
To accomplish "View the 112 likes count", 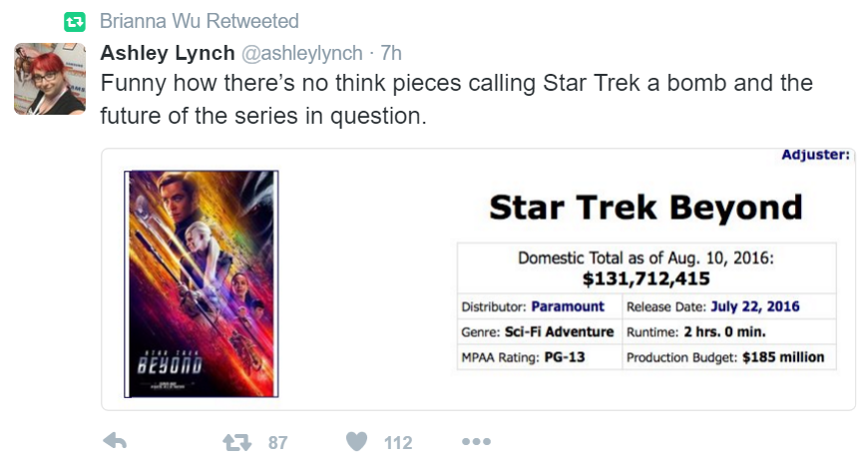I will point(398,442).
